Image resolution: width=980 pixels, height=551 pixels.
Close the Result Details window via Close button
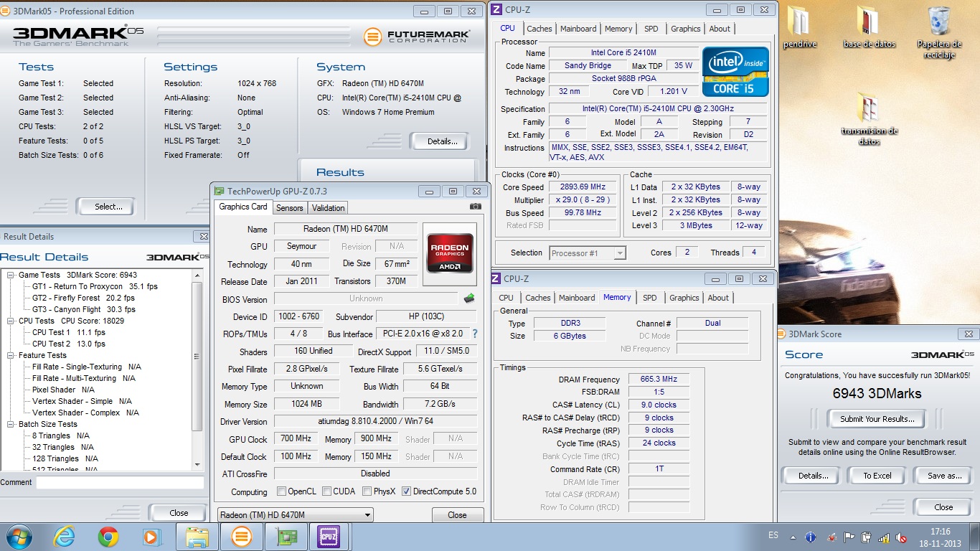pyautogui.click(x=179, y=513)
